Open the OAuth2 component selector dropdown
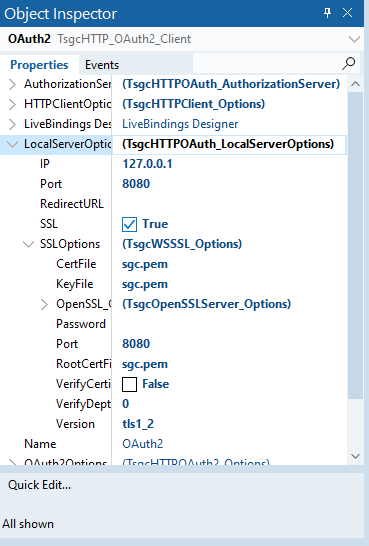369x546 pixels. coord(354,39)
